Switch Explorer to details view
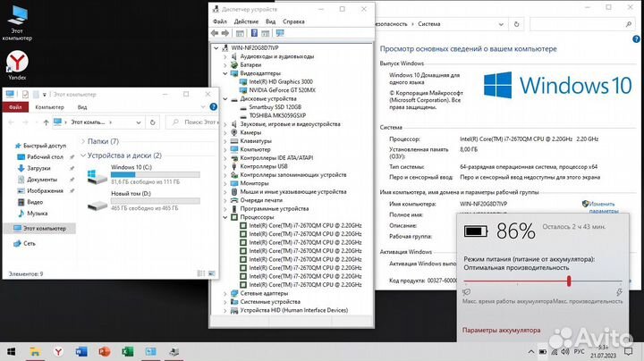Screen dimensions: 644x361 (201, 273)
